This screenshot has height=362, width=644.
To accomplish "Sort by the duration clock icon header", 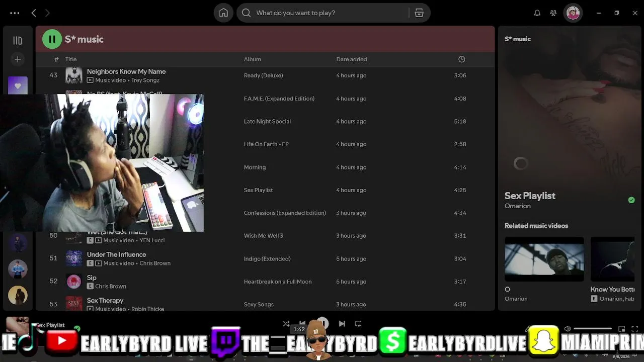I will 462,59.
